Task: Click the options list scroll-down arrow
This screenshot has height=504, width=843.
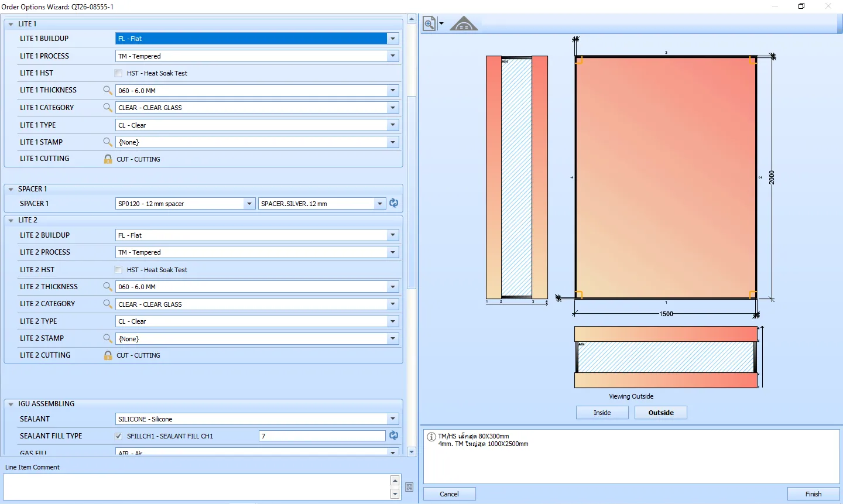Action: click(412, 451)
